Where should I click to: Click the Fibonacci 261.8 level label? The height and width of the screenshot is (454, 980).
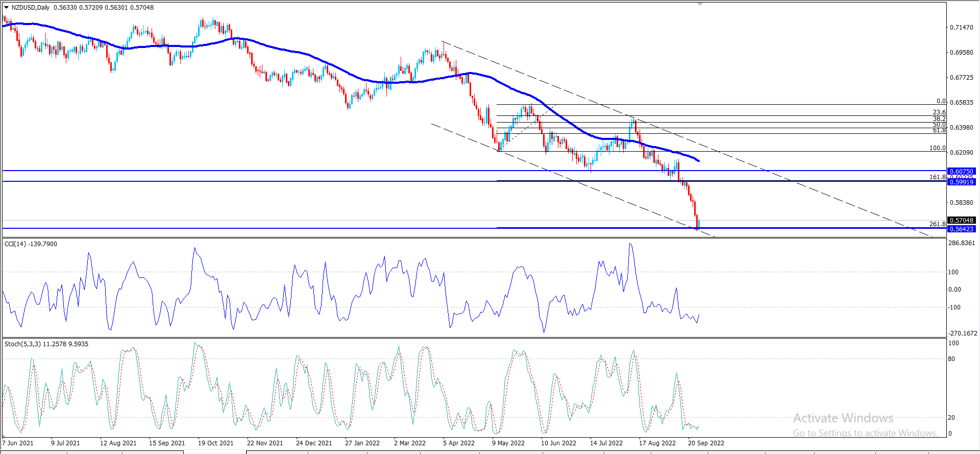click(x=937, y=224)
